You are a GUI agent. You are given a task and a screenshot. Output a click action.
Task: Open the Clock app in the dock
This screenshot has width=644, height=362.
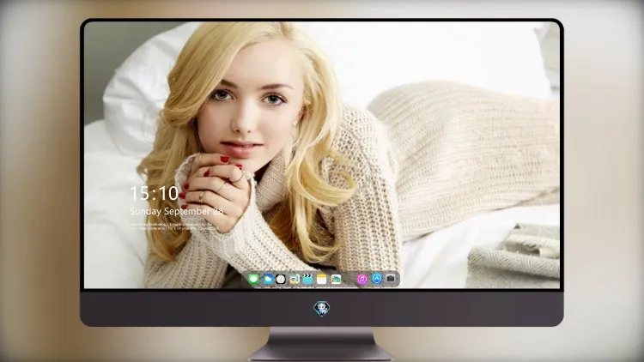[x=281, y=279]
